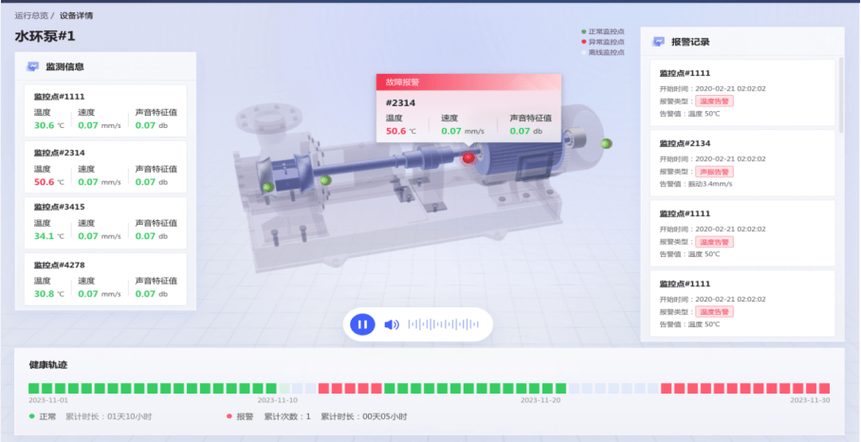Image resolution: width=861 pixels, height=442 pixels.
Task: Open the 监控点#3415 monitoring card
Action: pos(105,222)
